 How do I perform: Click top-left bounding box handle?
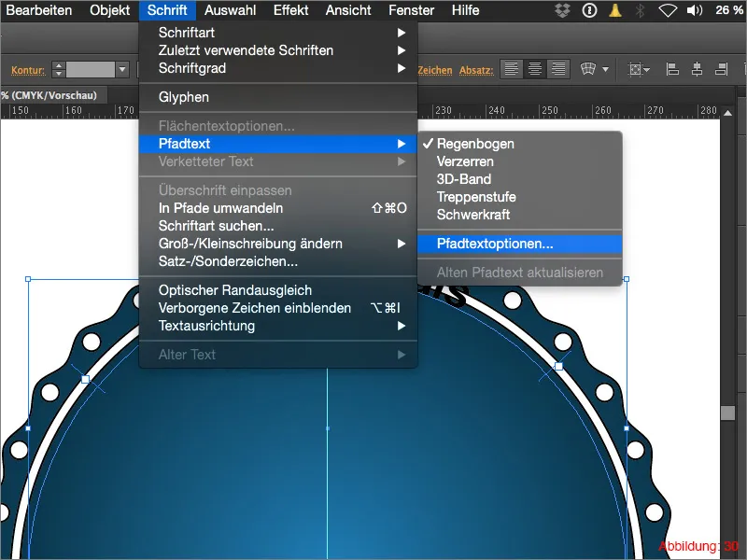[28, 279]
